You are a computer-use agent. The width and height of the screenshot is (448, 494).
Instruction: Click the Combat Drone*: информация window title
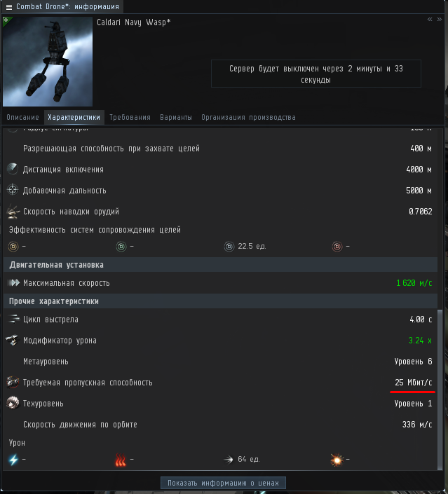tap(68, 6)
